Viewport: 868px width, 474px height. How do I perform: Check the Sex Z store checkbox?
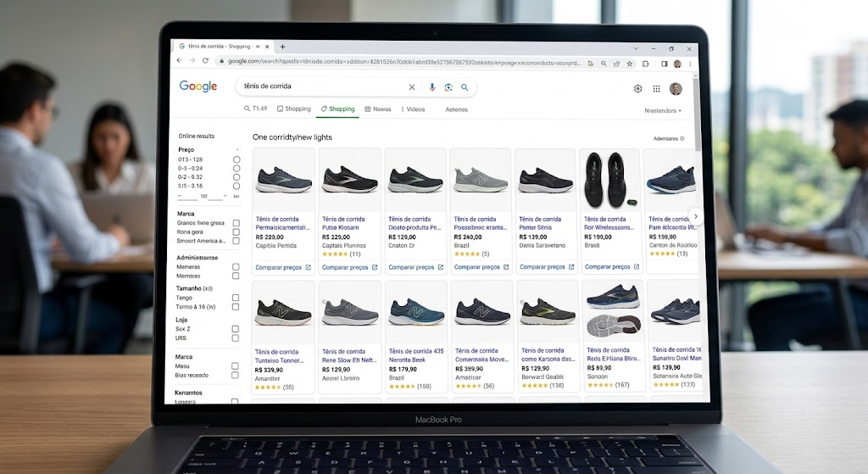pos(236,329)
